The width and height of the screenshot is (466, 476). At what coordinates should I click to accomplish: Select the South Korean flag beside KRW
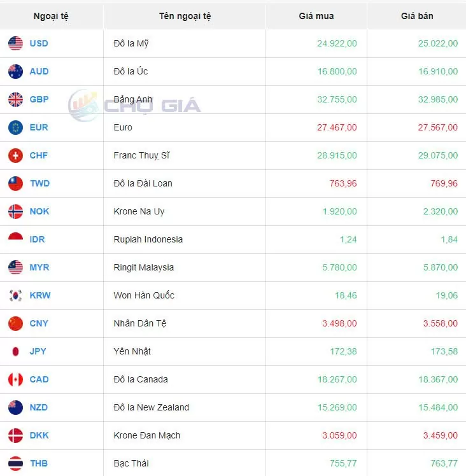15,295
